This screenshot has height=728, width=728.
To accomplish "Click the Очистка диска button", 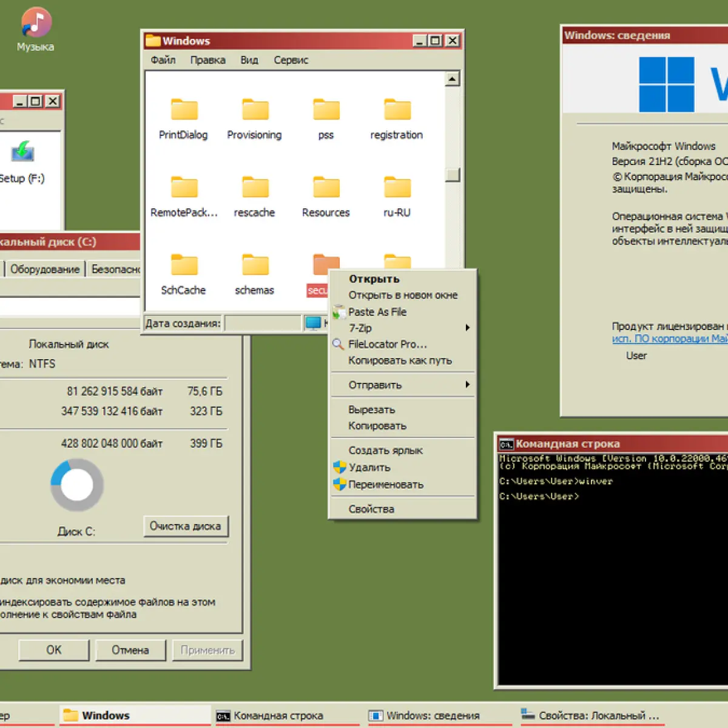I will coord(186,526).
